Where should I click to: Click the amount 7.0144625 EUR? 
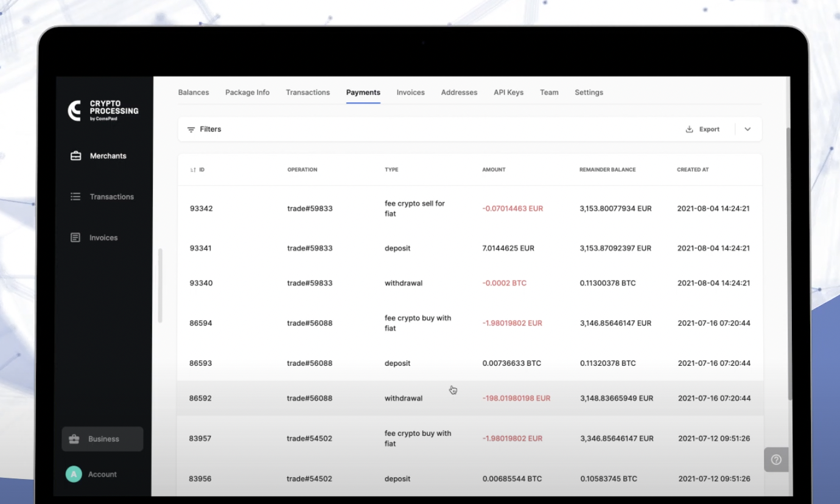pyautogui.click(x=508, y=248)
